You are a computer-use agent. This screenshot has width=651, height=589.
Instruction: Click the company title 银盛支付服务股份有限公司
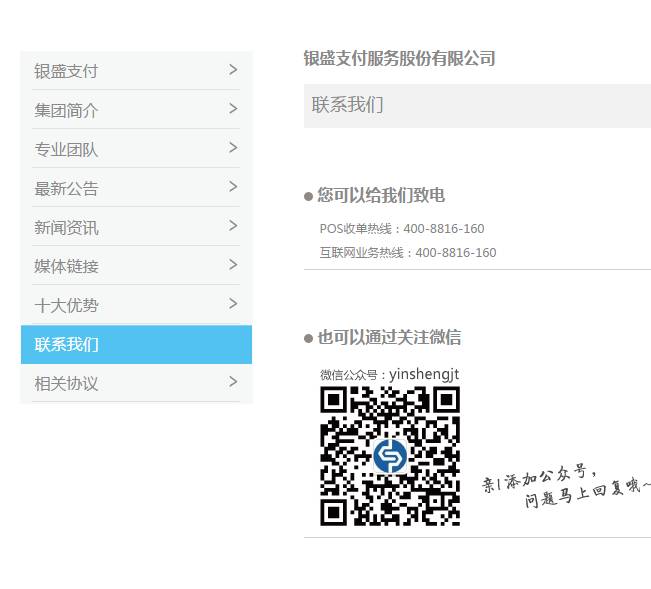tap(399, 58)
